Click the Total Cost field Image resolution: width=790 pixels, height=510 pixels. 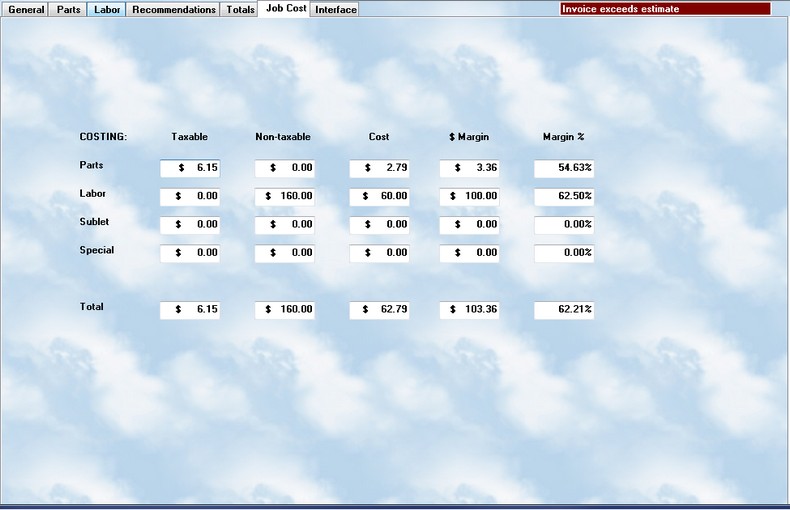379,310
